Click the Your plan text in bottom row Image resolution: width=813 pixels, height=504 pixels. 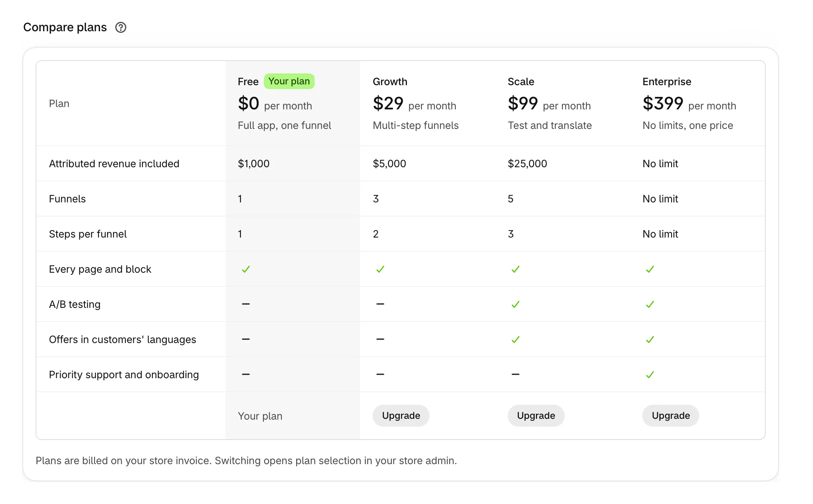tap(260, 416)
